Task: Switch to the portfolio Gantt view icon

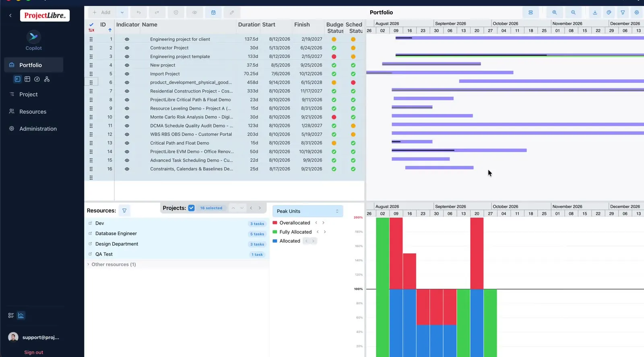Action: 17,79
